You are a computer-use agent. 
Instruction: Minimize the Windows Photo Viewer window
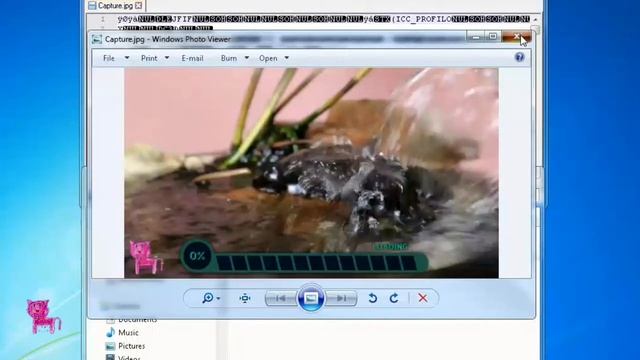[476, 37]
